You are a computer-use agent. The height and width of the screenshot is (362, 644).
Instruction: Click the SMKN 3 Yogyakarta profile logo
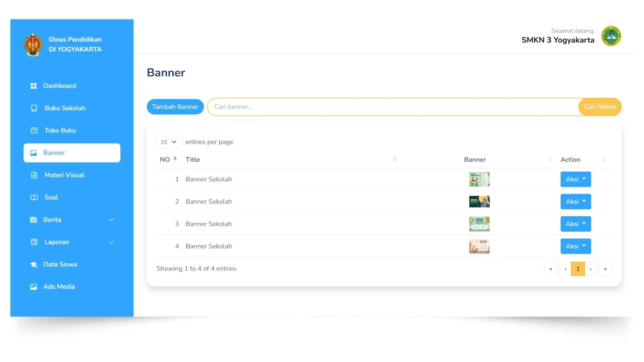click(611, 36)
